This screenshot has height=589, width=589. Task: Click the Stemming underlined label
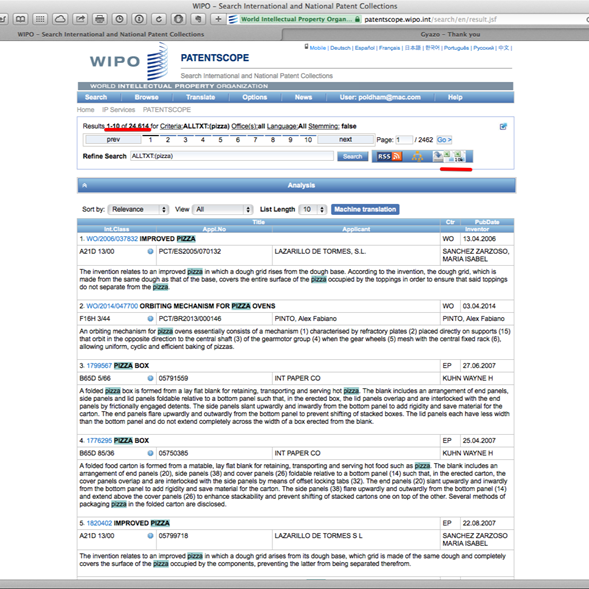point(324,126)
